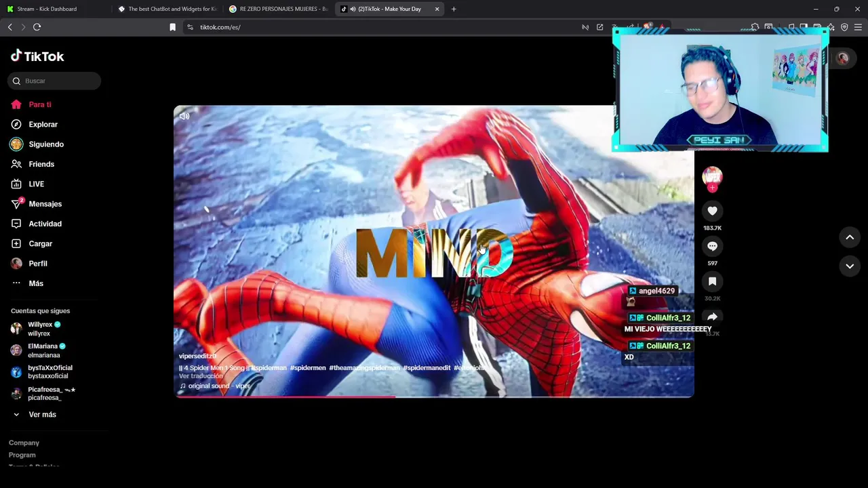Viewport: 868px width, 488px height.
Task: Open the Explorar compass page
Action: pos(34,125)
